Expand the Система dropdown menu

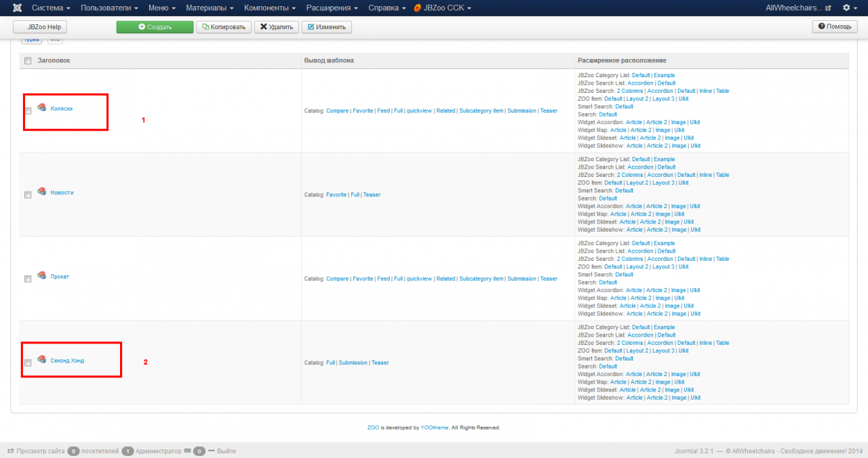51,7
